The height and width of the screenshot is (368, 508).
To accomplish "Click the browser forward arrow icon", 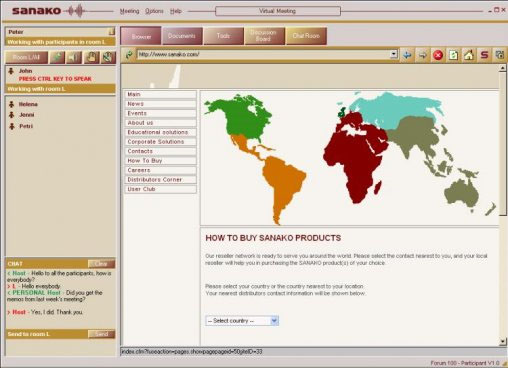I will click(x=422, y=55).
